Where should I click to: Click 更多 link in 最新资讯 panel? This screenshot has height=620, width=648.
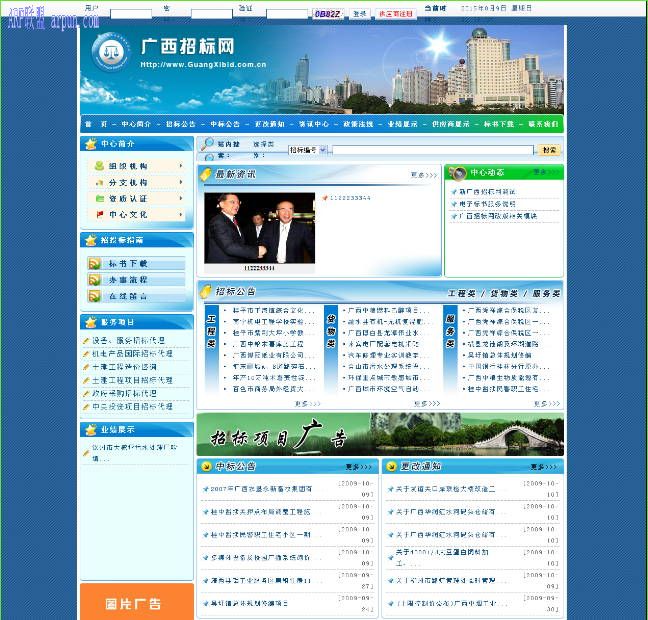pyautogui.click(x=424, y=175)
